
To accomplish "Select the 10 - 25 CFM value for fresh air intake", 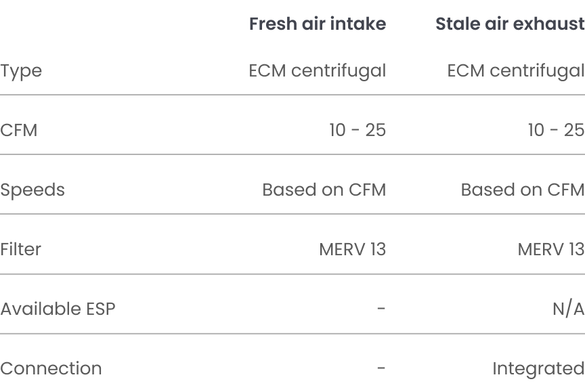I will tap(357, 131).
